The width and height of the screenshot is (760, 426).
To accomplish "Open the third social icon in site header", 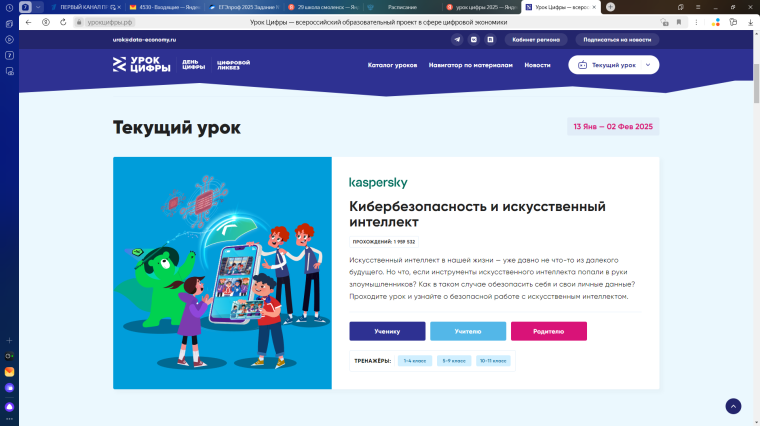I will click(x=490, y=40).
